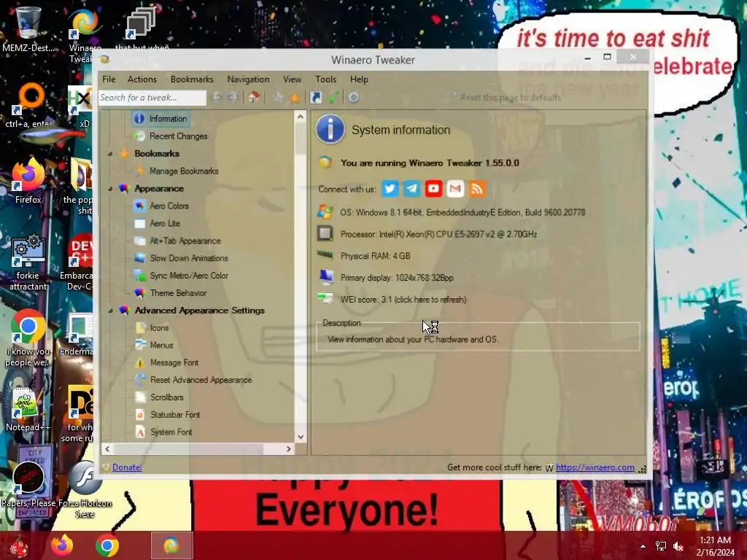Viewport: 747px width, 560px height.
Task: Open the Telegram link icon
Action: pyautogui.click(x=411, y=189)
